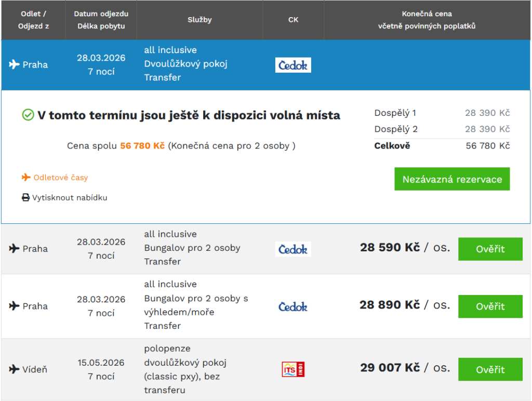Click the Konečná cena column header
Image resolution: width=532 pixels, height=401 pixels.
[427, 20]
